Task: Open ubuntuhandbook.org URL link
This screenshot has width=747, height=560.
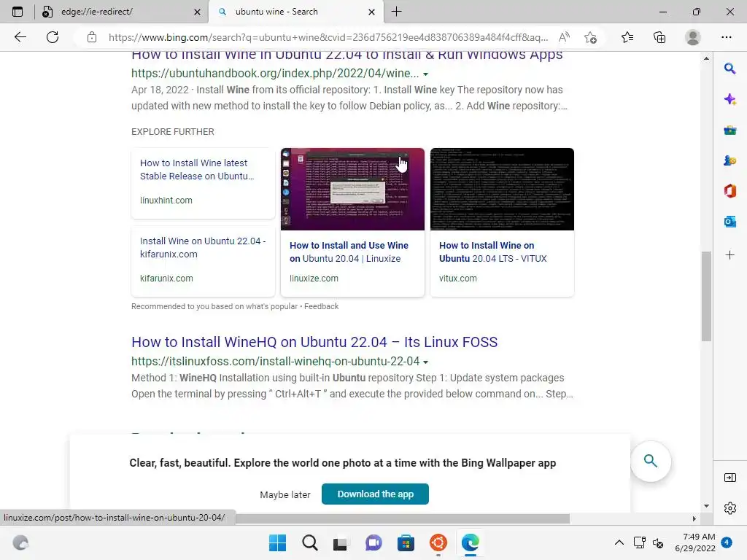Action: pyautogui.click(x=275, y=74)
